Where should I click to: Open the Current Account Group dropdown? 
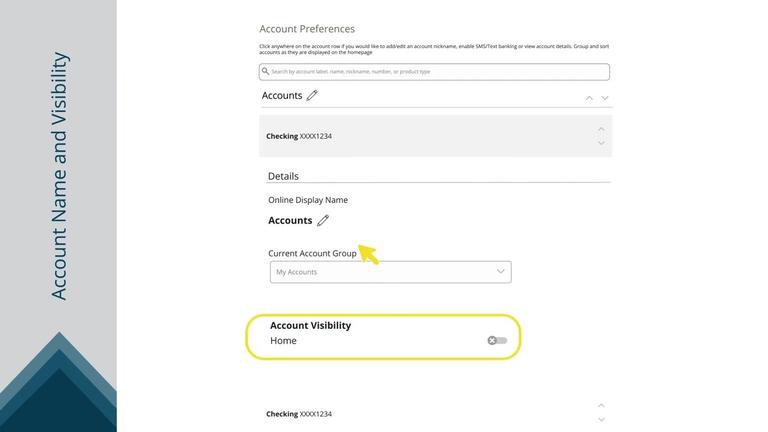pos(390,272)
